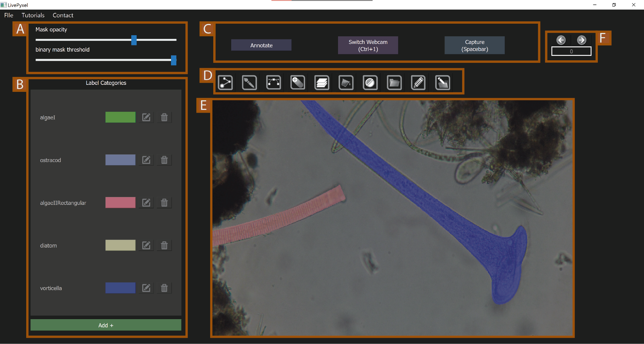Viewport: 644px width, 344px height.
Task: Select the paintbrush tool
Action: point(249,83)
